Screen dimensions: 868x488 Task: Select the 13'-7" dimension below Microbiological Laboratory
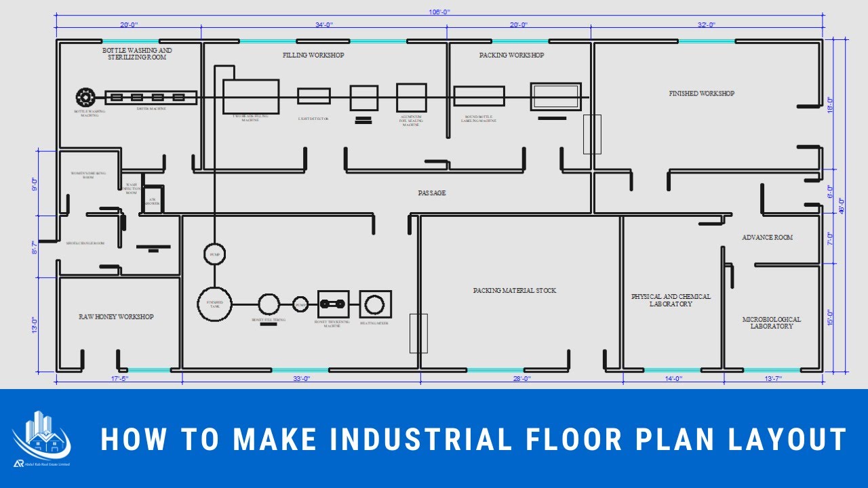pyautogui.click(x=772, y=378)
